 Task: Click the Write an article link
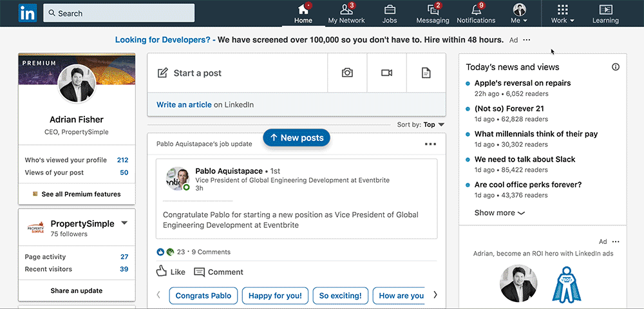pyautogui.click(x=184, y=105)
